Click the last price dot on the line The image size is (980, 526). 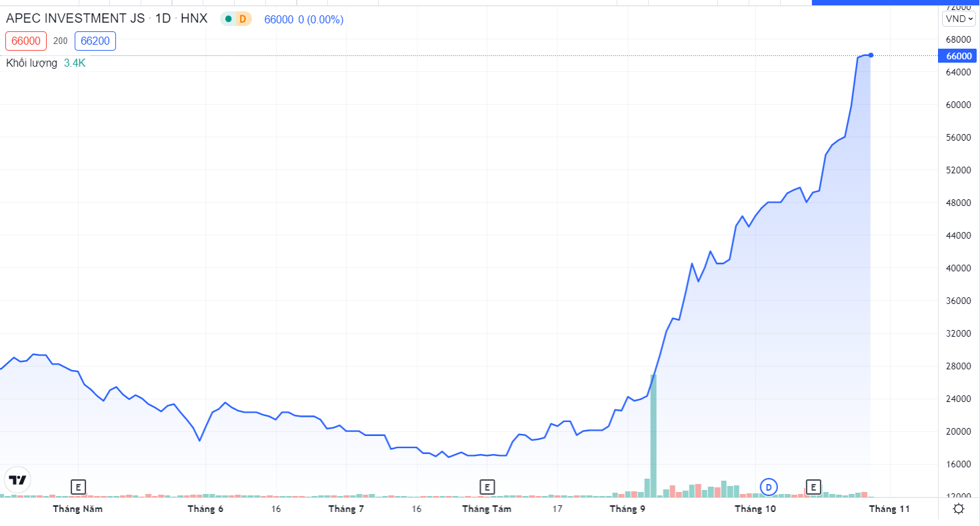[x=871, y=55]
